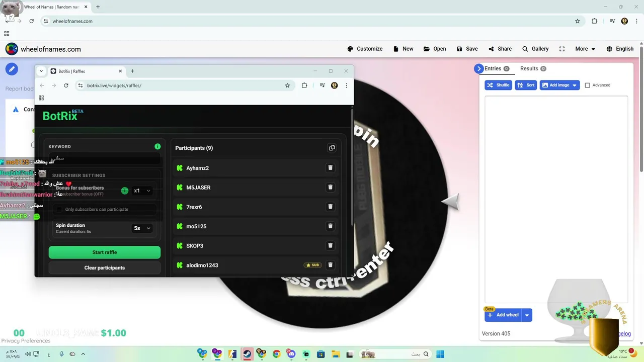Click the BotRix logo
Viewport: 644px width, 362px height.
coord(63,115)
